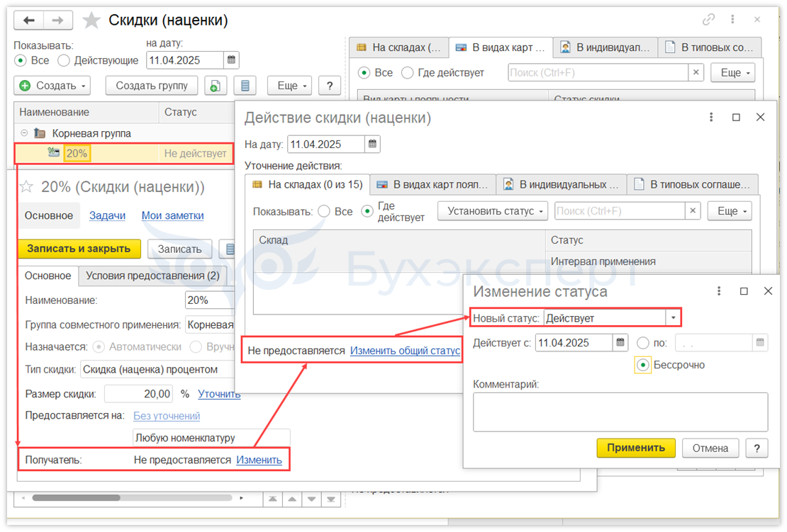Select Все under Показывать in main list
787x532 pixels.
pyautogui.click(x=21, y=61)
